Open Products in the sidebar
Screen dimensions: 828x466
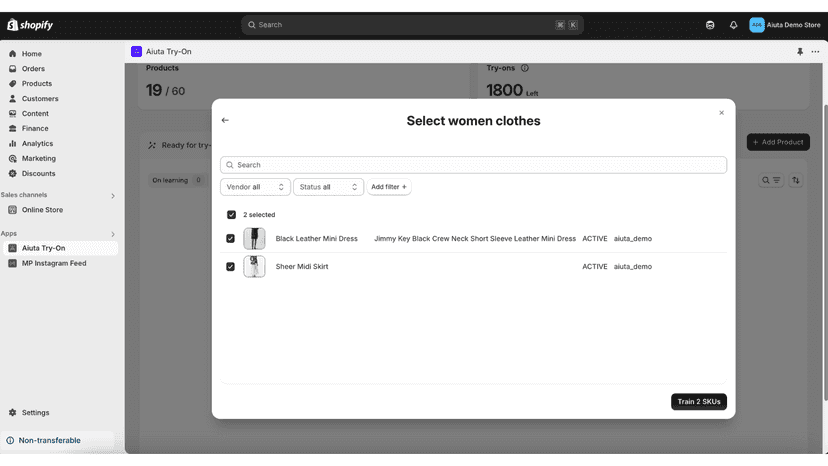click(36, 83)
